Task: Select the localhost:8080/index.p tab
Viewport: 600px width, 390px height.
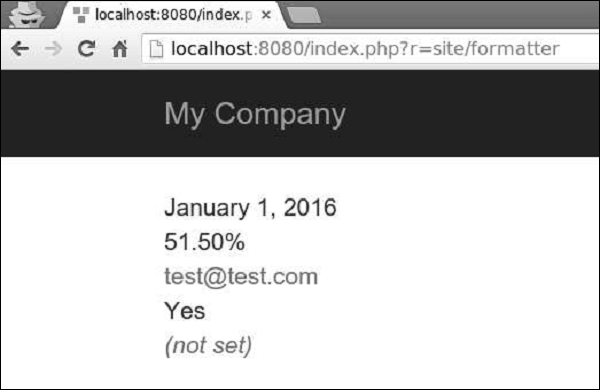Action: (170, 15)
